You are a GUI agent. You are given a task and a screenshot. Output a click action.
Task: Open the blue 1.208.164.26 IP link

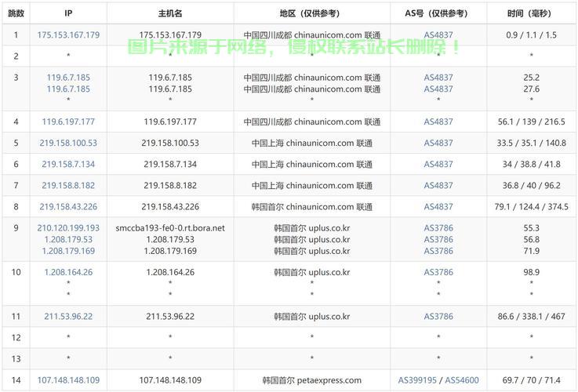click(68, 272)
